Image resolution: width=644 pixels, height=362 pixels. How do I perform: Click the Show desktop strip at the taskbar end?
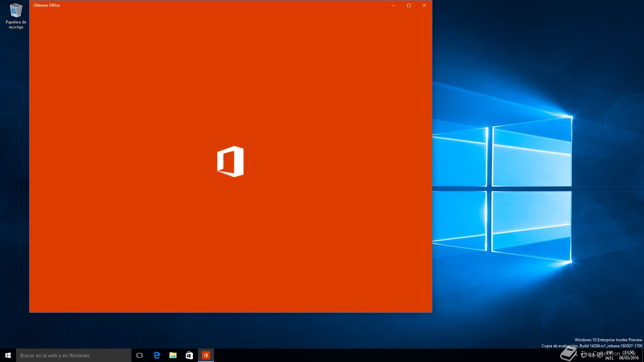point(643,355)
